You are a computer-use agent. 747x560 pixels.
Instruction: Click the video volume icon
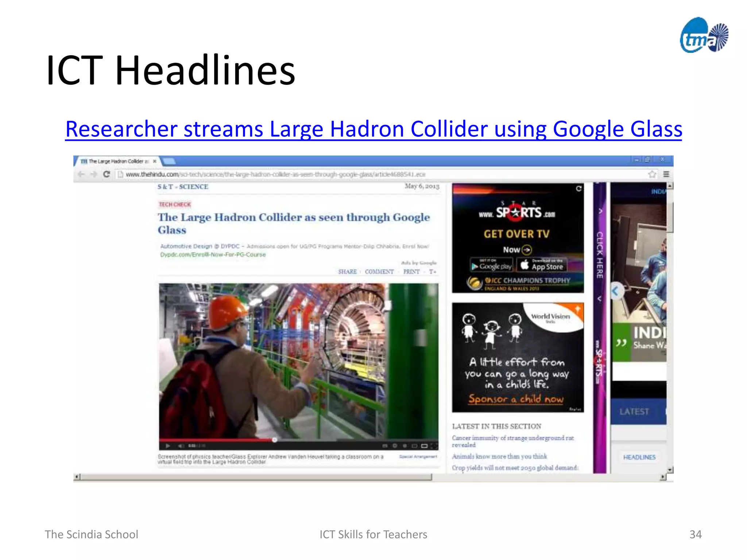click(x=181, y=446)
